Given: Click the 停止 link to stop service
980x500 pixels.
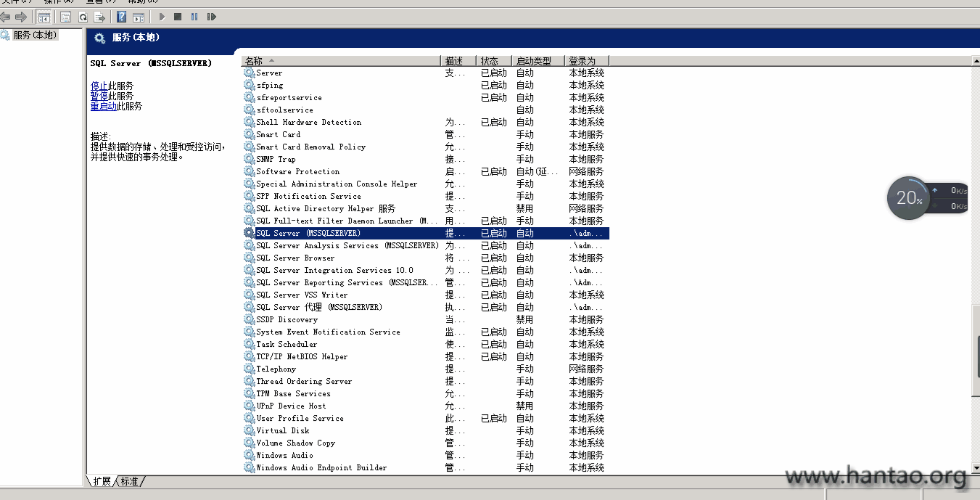Looking at the screenshot, I should tap(99, 86).
